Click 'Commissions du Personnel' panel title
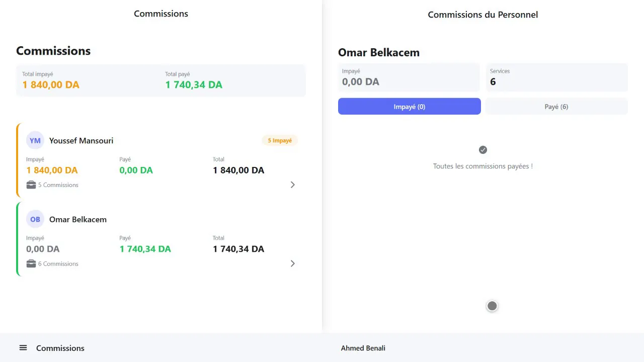This screenshot has height=362, width=644. coord(483,15)
